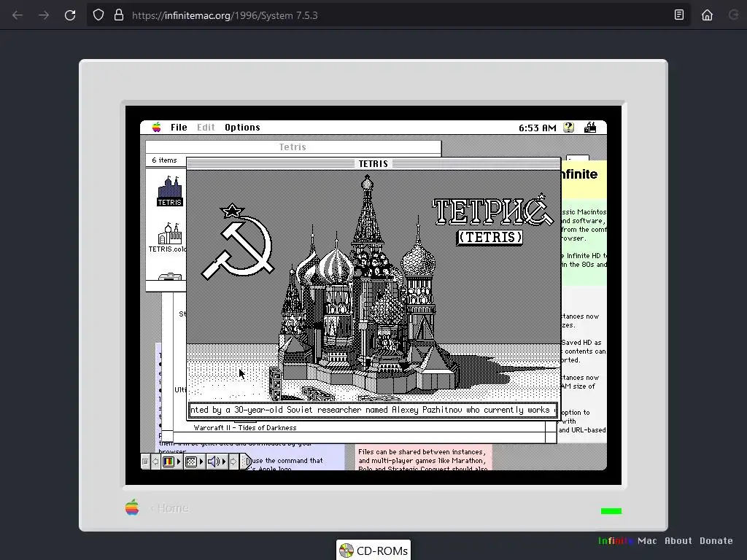Open the File menu
747x560 pixels.
[179, 127]
